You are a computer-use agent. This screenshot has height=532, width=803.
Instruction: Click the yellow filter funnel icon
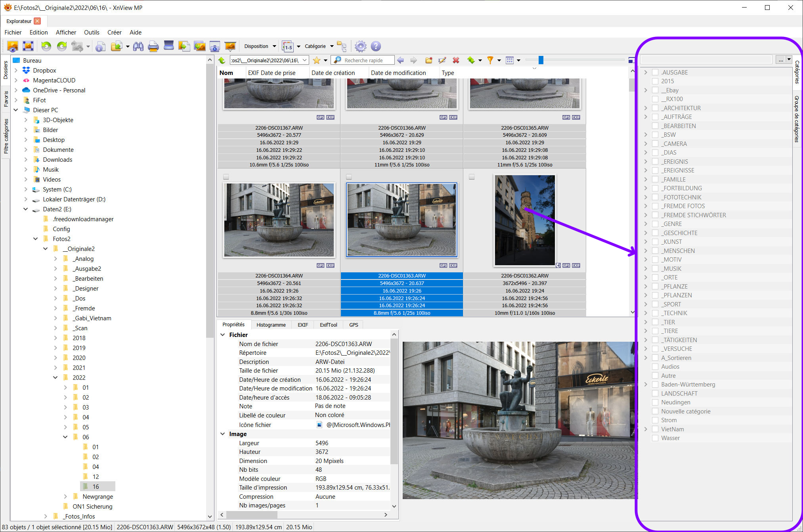tap(490, 60)
